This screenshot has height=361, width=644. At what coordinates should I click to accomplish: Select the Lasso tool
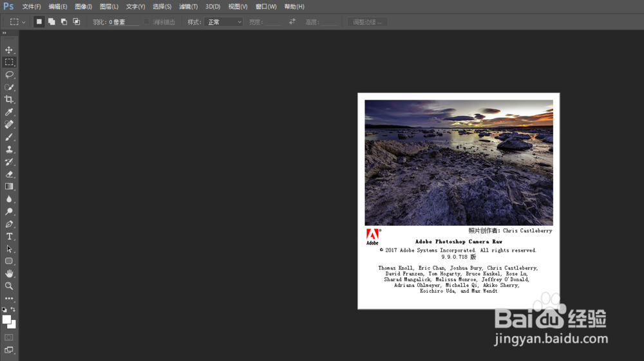coord(9,75)
